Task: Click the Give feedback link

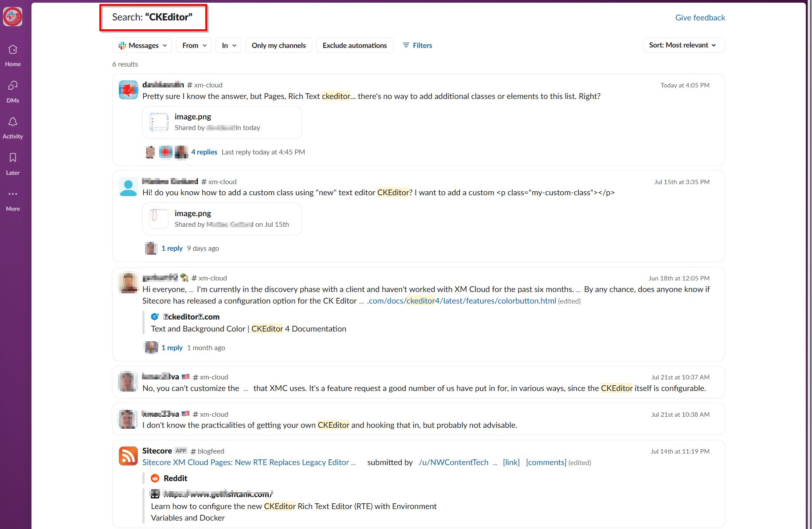Action: coord(700,18)
